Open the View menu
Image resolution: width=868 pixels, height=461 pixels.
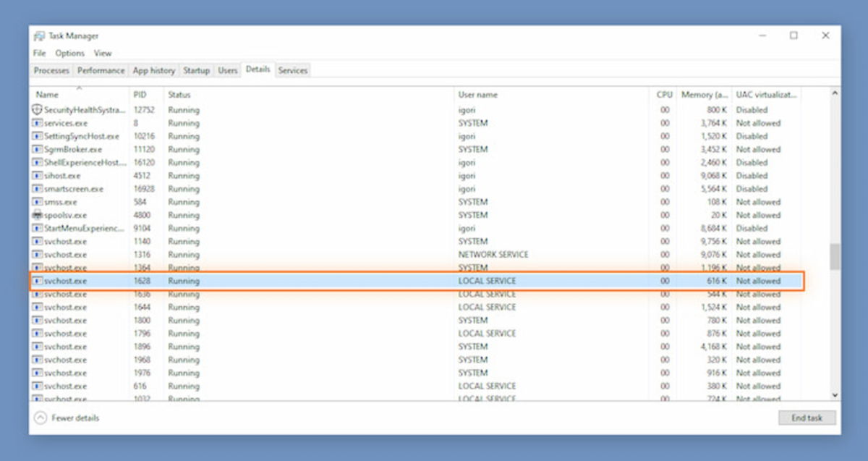(103, 53)
